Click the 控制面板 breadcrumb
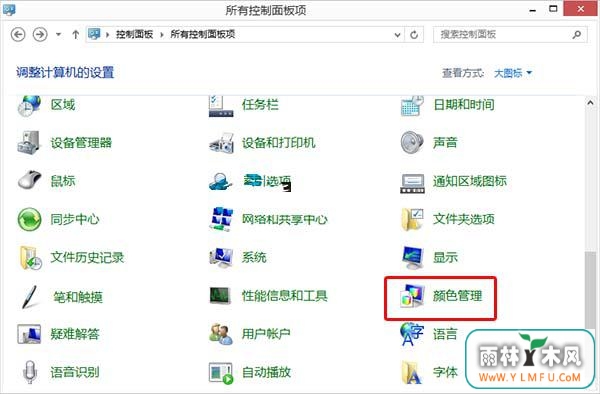The width and height of the screenshot is (600, 394). tap(134, 34)
